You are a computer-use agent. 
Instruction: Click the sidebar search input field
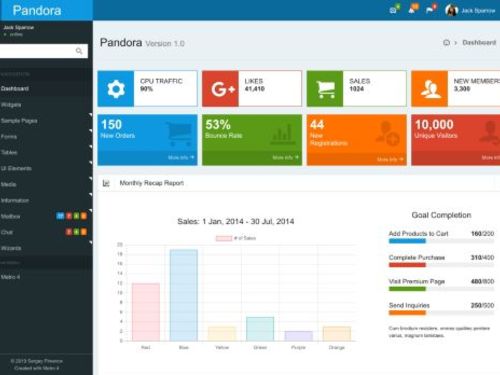37,51
